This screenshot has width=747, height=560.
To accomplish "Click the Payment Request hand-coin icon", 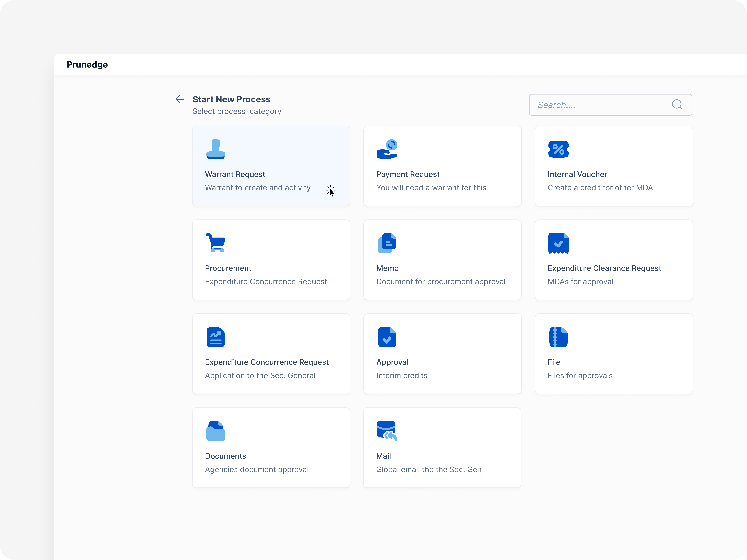I will pyautogui.click(x=387, y=149).
